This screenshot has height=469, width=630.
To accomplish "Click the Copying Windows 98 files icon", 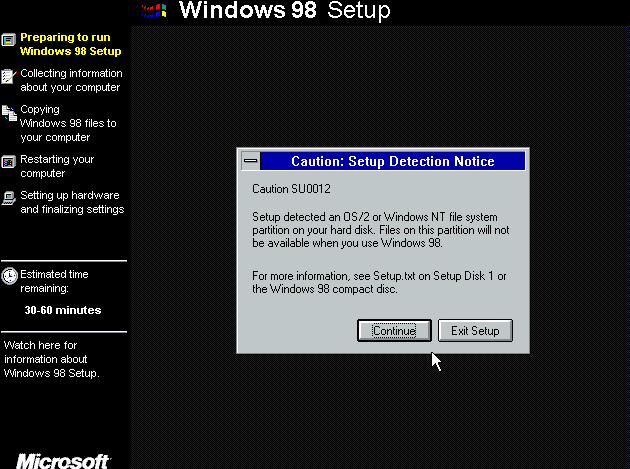I will pyautogui.click(x=9, y=113).
